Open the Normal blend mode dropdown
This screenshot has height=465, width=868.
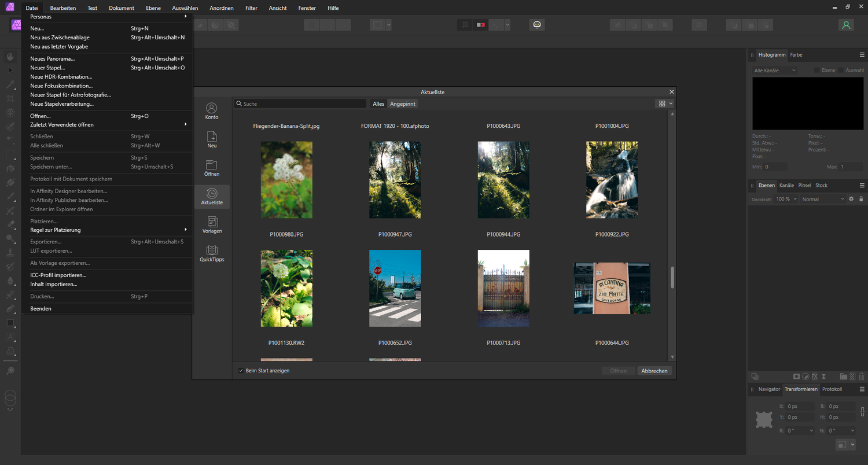coord(823,199)
